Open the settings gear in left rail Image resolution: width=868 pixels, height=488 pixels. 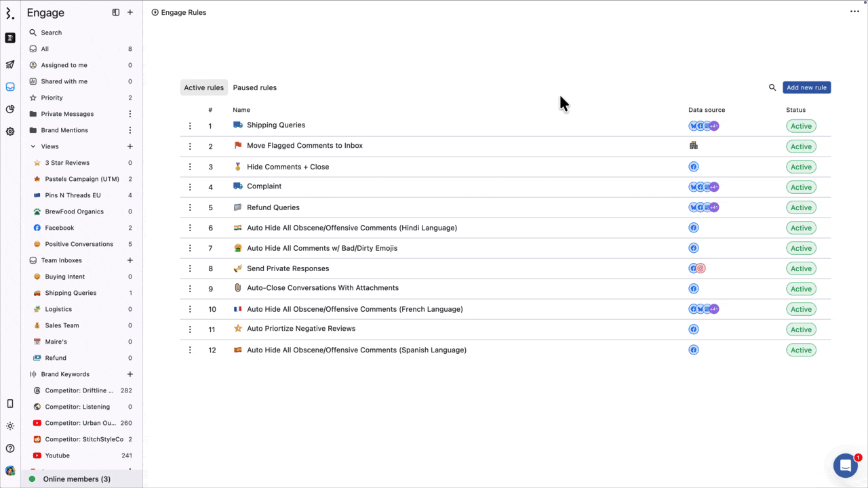click(10, 131)
